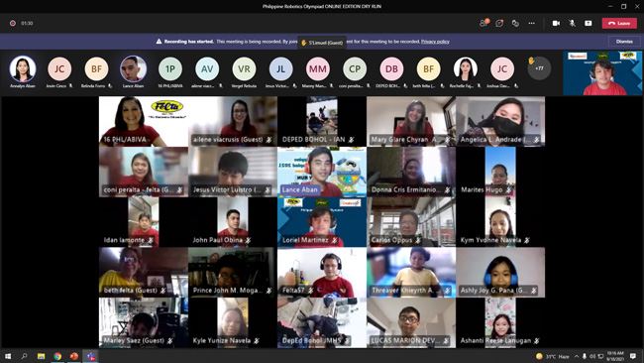644x363 pixels.
Task: Expand the +77 overflow participants
Action: pos(539,68)
